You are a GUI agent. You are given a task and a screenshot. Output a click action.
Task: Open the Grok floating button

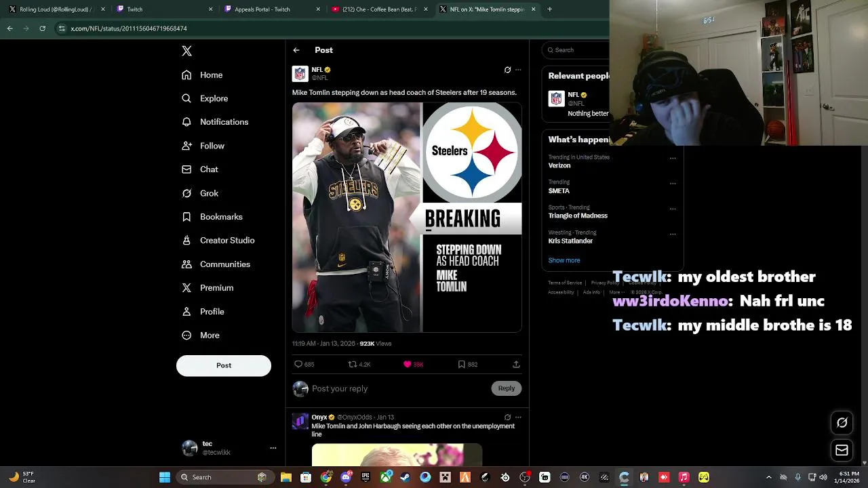click(x=842, y=423)
